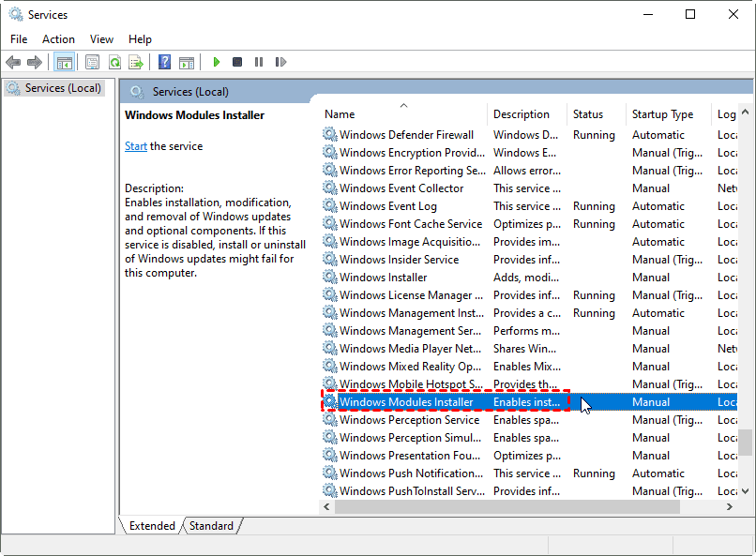Open the Help question-mark toolbar icon
This screenshot has width=756, height=556.
coord(164,62)
